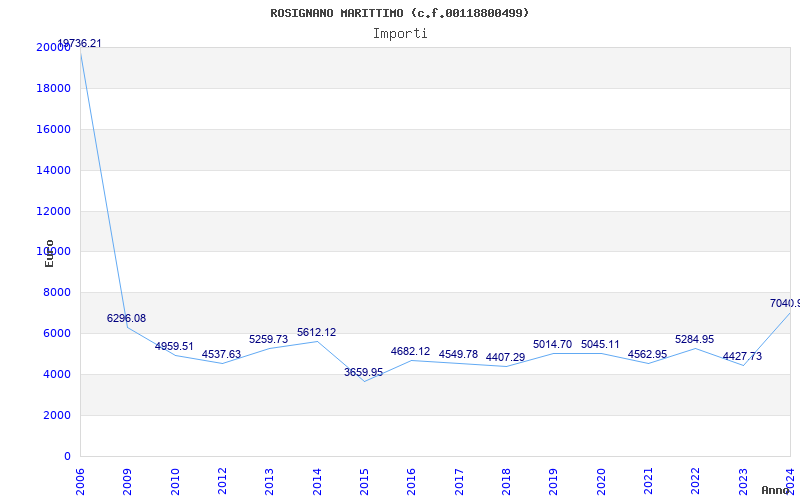This screenshot has width=800, height=500.
Task: Click the y-axis value 6000
Action: [x=57, y=333]
